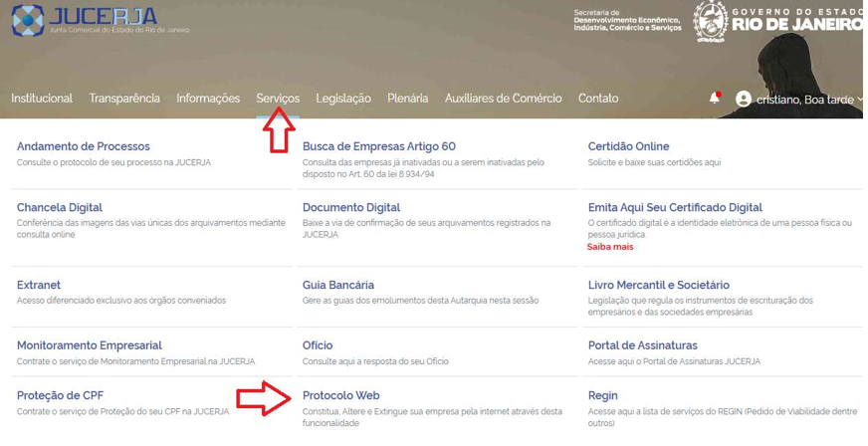Open Chancela Digital service
The image size is (868, 446).
coord(60,207)
